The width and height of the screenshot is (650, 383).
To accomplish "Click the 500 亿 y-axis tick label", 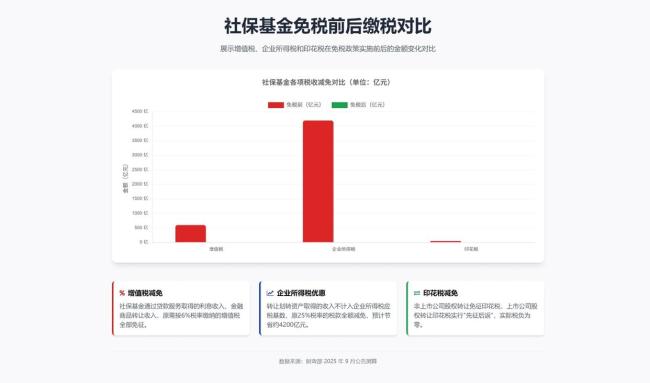I will click(x=141, y=228).
